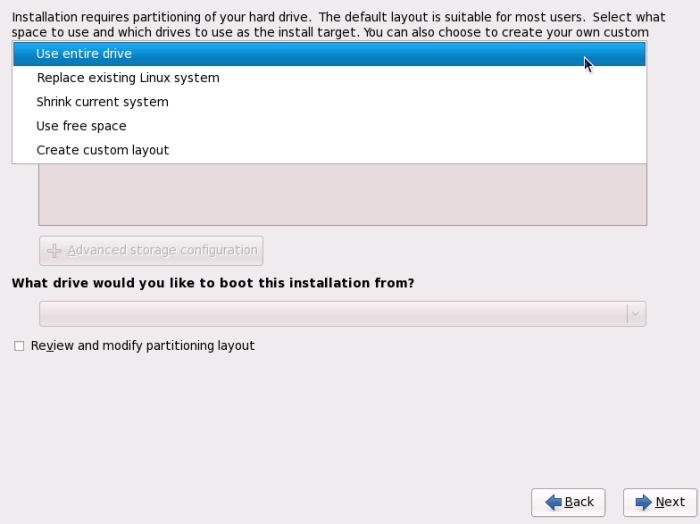Click the arrow of the boot drive dropdown
This screenshot has height=524, width=700.
coord(635,314)
